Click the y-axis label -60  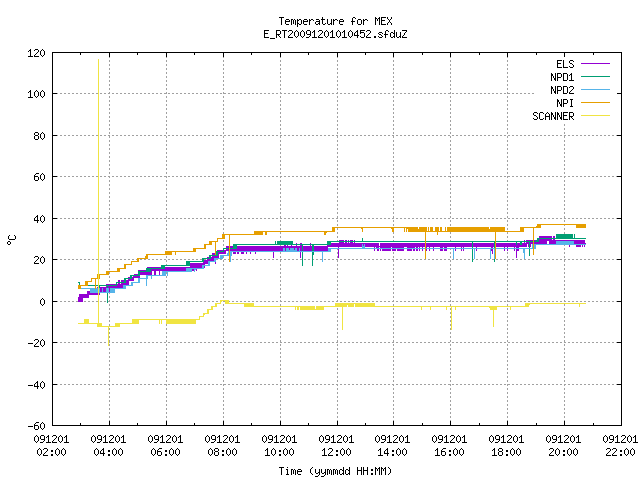(36, 426)
